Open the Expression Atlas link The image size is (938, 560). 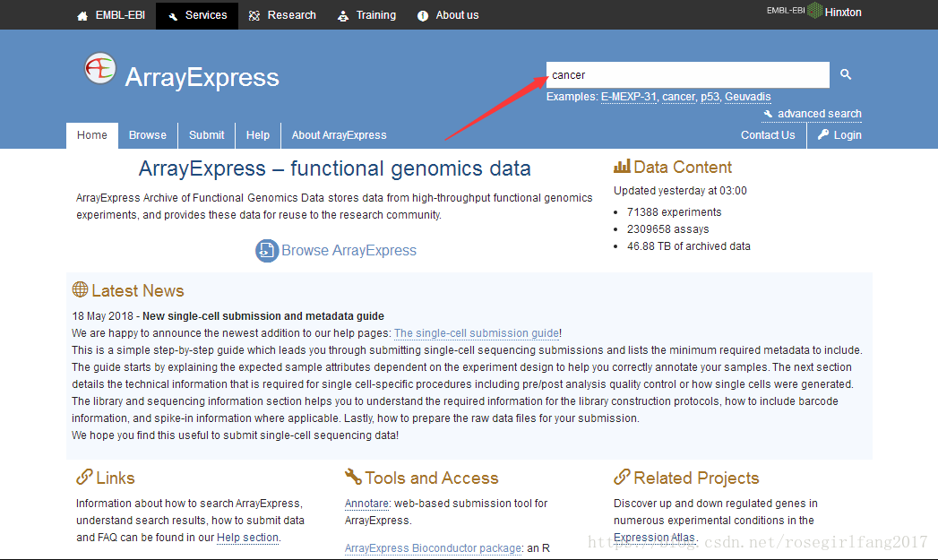654,538
